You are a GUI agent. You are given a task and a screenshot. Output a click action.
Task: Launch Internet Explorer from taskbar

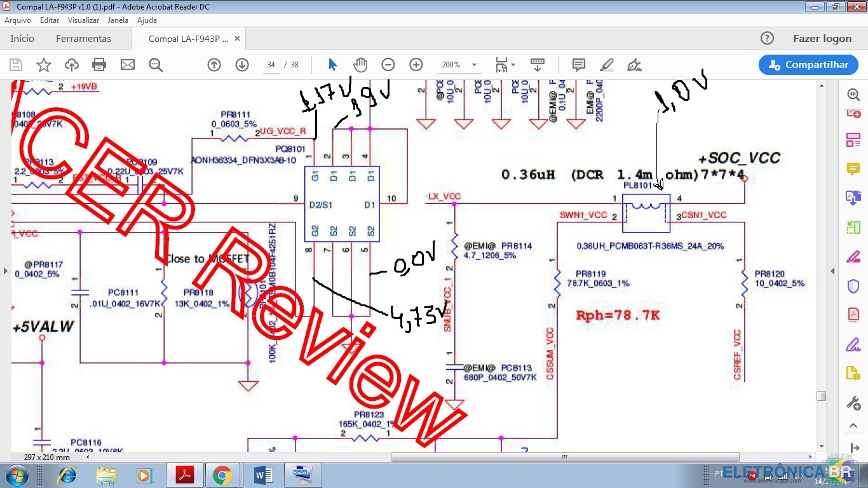pyautogui.click(x=67, y=475)
